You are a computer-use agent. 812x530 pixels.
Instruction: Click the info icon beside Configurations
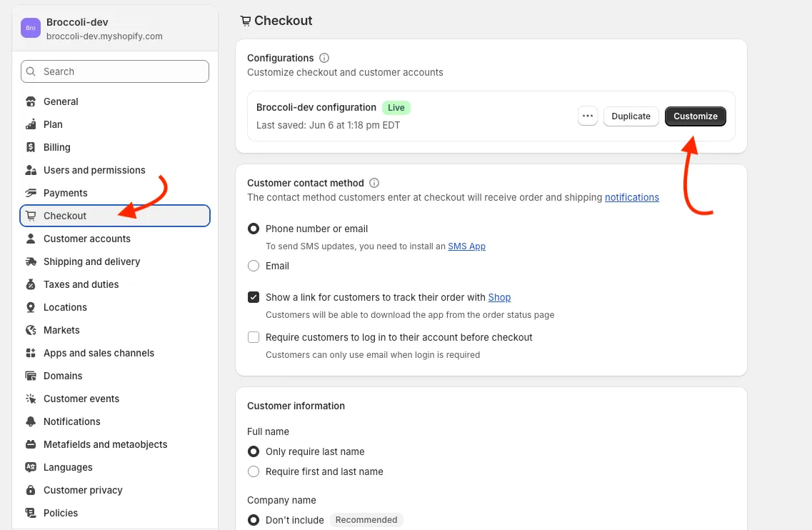pyautogui.click(x=325, y=58)
